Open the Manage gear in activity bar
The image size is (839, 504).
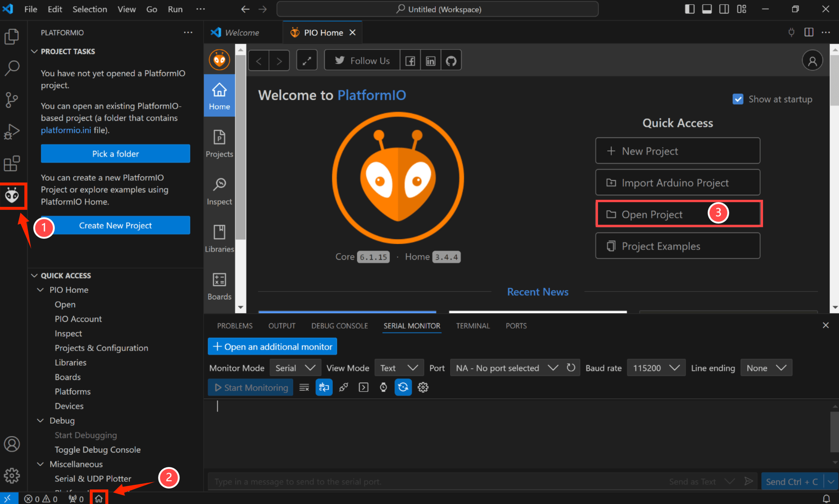pos(12,476)
